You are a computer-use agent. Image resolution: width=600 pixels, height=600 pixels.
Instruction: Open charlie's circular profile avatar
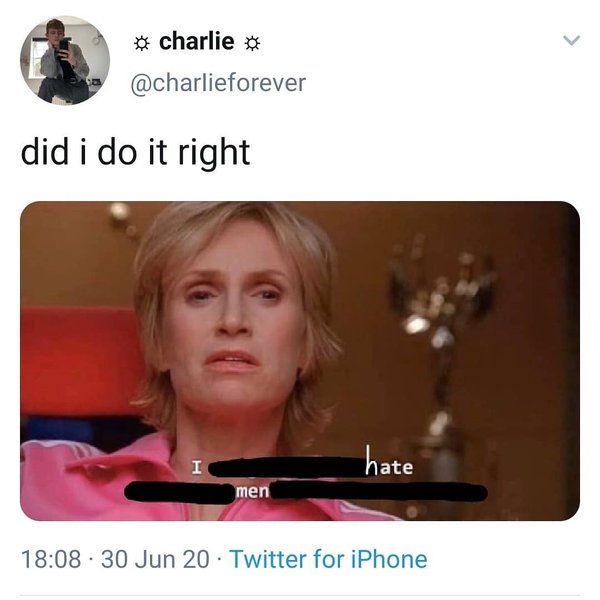(65, 60)
